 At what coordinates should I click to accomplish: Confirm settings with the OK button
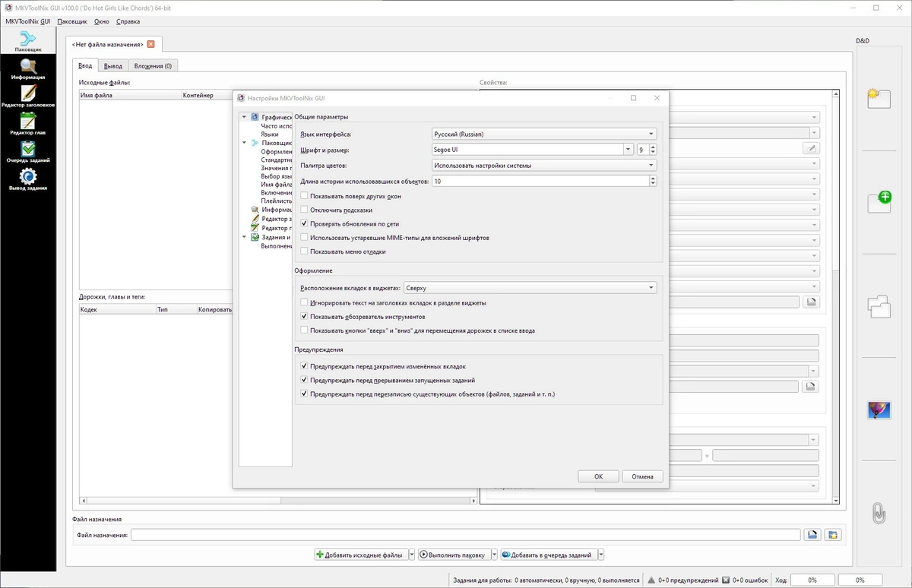pos(598,476)
